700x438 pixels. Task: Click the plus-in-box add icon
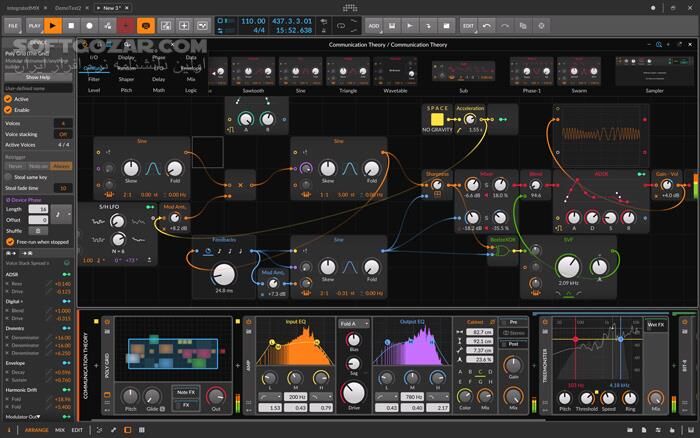tap(184, 26)
